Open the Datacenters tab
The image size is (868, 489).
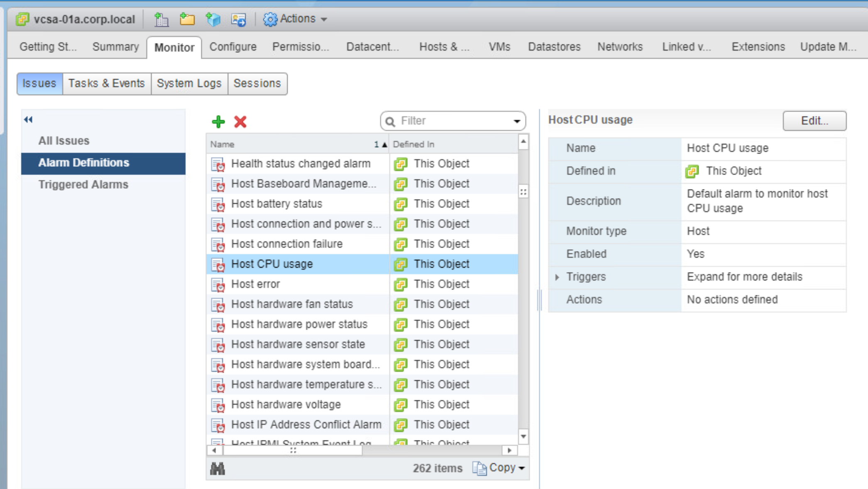coord(372,47)
